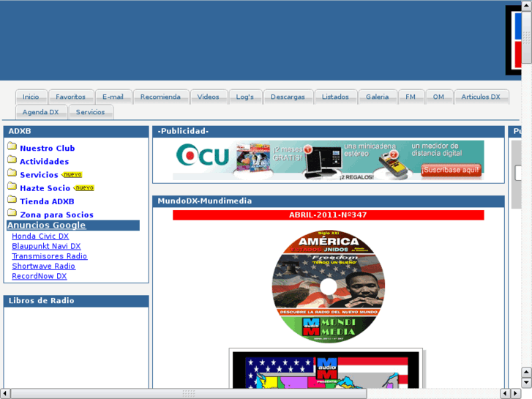The width and height of the screenshot is (532, 399).
Task: Switch to the E-mail tab
Action: [113, 97]
